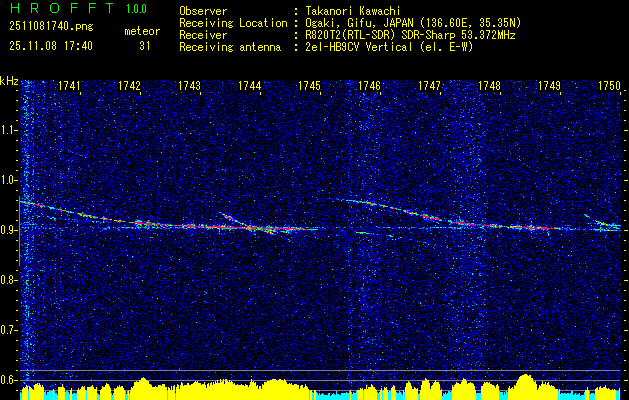This screenshot has height=400, width=629.
Task: Click the Receiver field label
Action: pos(203,35)
